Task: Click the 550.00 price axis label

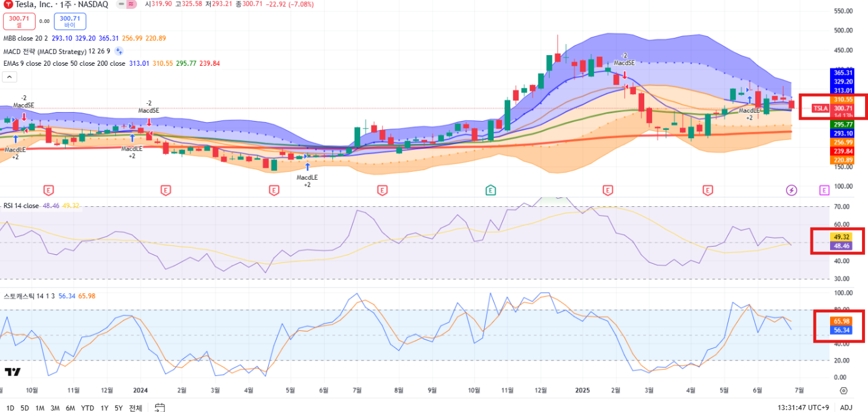Action: (843, 11)
